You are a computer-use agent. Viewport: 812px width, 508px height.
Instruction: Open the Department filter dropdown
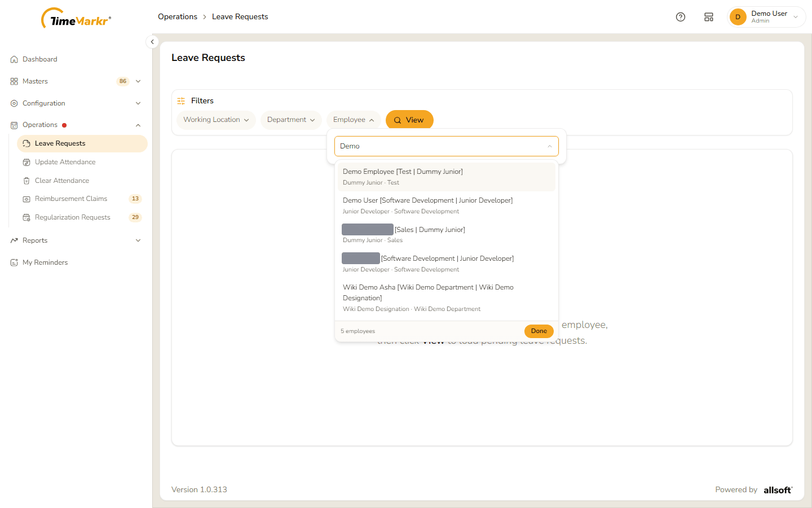click(291, 120)
